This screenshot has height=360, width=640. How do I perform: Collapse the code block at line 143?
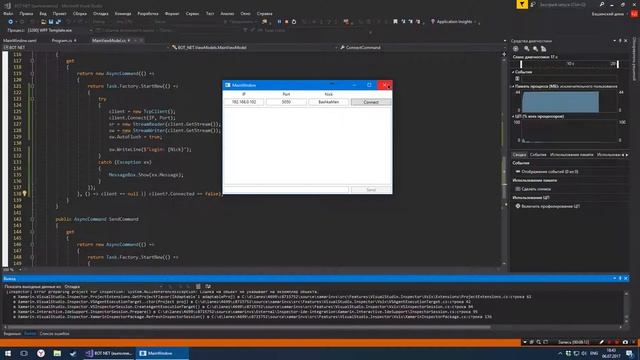32,219
